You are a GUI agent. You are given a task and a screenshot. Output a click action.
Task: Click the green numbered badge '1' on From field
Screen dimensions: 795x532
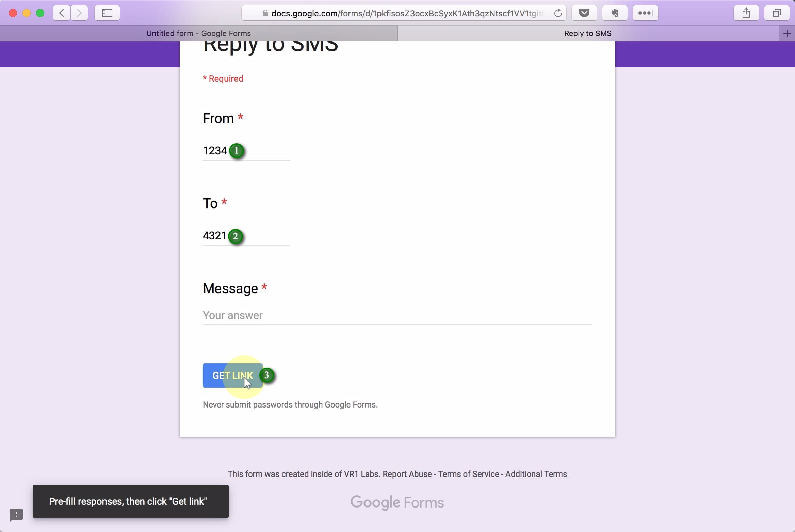(236, 151)
